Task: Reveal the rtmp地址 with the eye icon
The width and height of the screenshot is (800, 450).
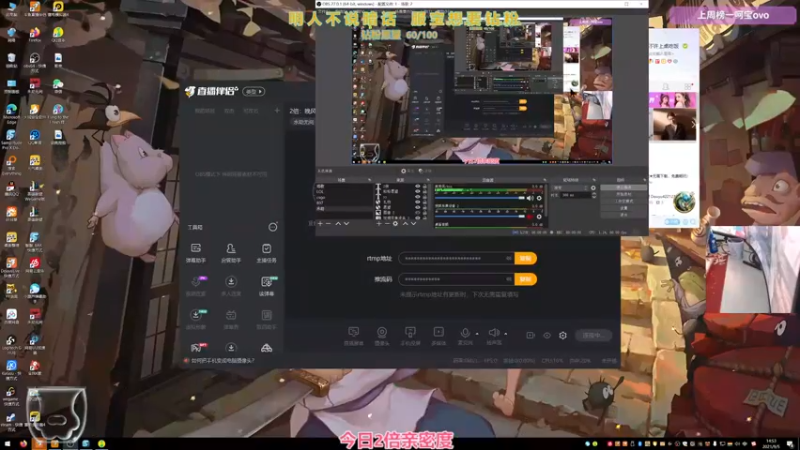Action: (x=509, y=258)
